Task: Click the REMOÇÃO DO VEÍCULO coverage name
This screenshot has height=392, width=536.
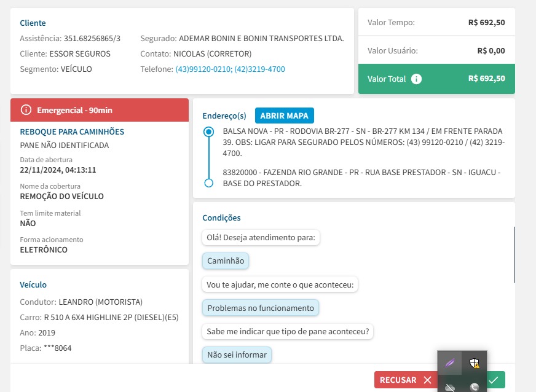Action: (x=61, y=196)
